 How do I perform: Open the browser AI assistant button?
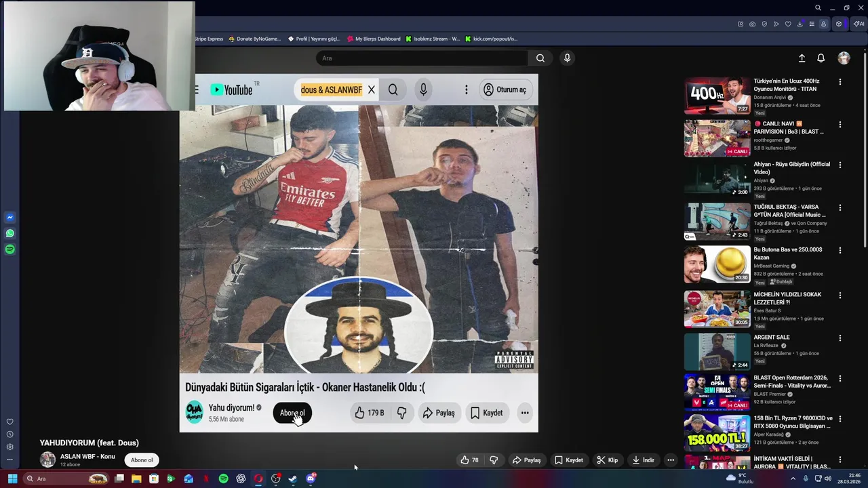(859, 24)
